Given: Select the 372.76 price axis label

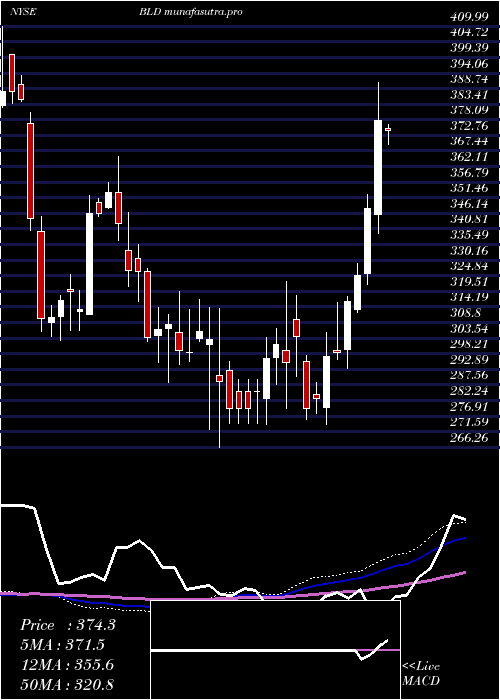Looking at the screenshot, I should 468,126.
